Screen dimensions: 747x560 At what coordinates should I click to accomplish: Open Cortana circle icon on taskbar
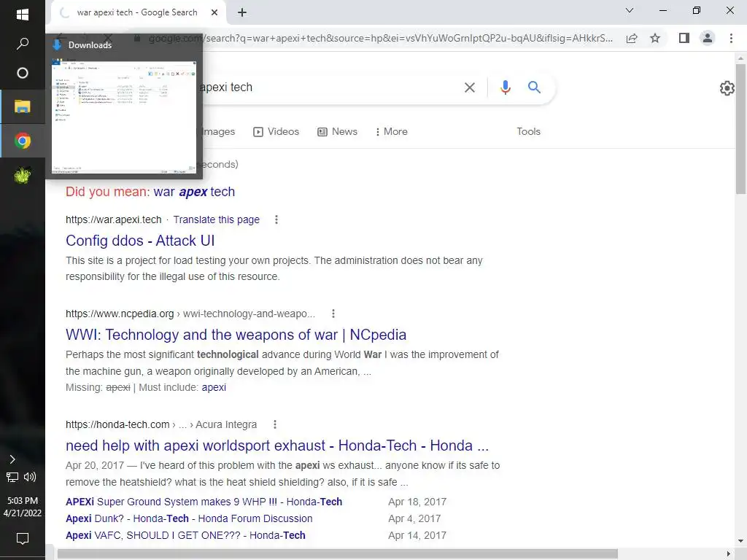[23, 73]
